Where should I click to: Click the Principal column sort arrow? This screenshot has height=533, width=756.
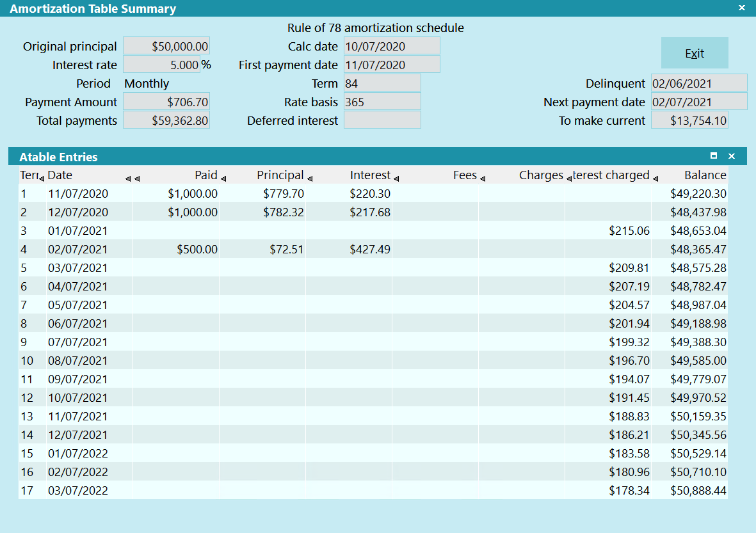(x=310, y=179)
